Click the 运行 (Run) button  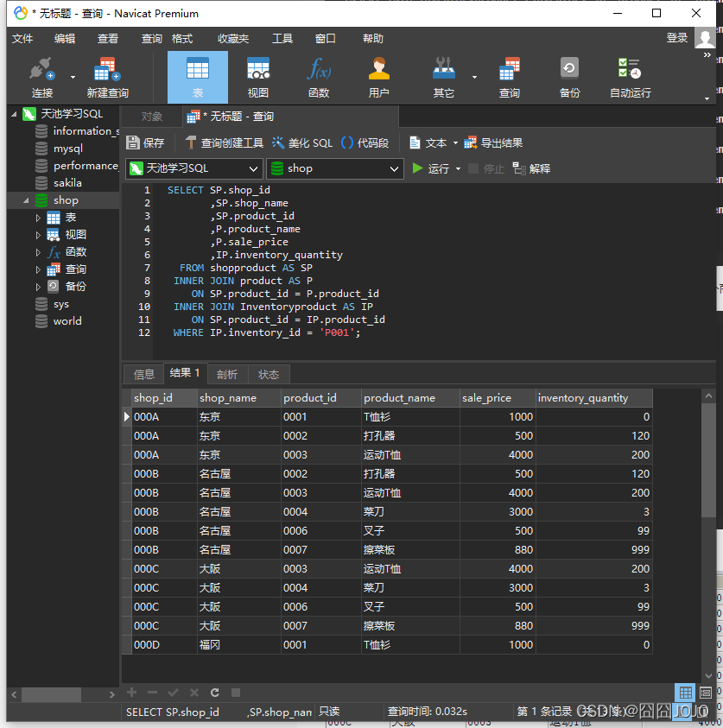point(431,168)
